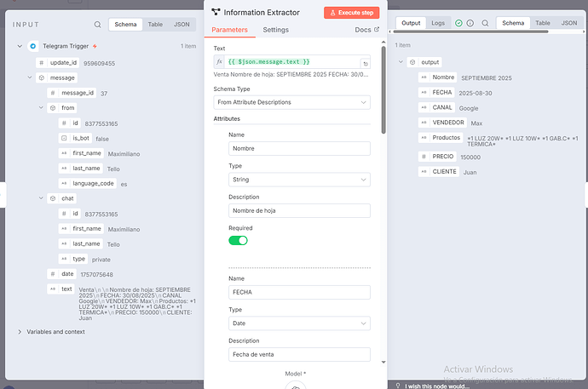
Task: Click the CLIENTE output field
Action: point(439,171)
